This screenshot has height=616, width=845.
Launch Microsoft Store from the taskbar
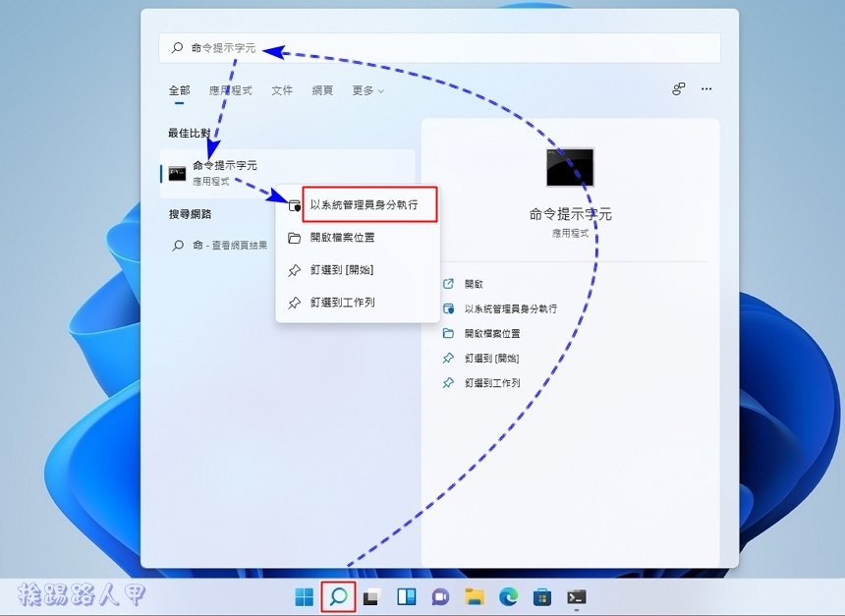tap(541, 596)
